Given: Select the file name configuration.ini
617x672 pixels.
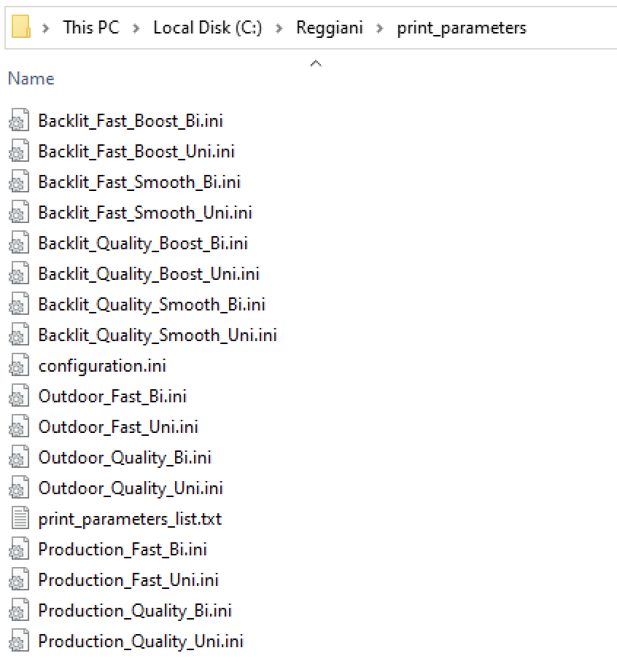Looking at the screenshot, I should point(102,367).
